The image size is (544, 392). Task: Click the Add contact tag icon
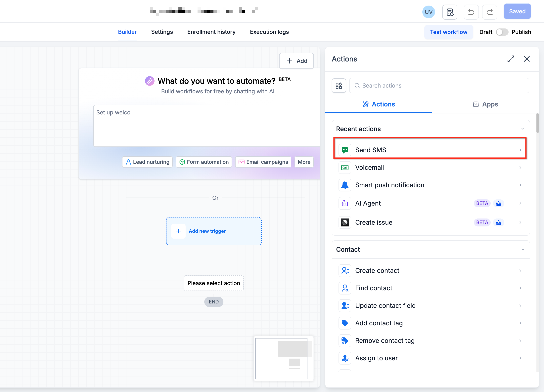[x=345, y=323]
